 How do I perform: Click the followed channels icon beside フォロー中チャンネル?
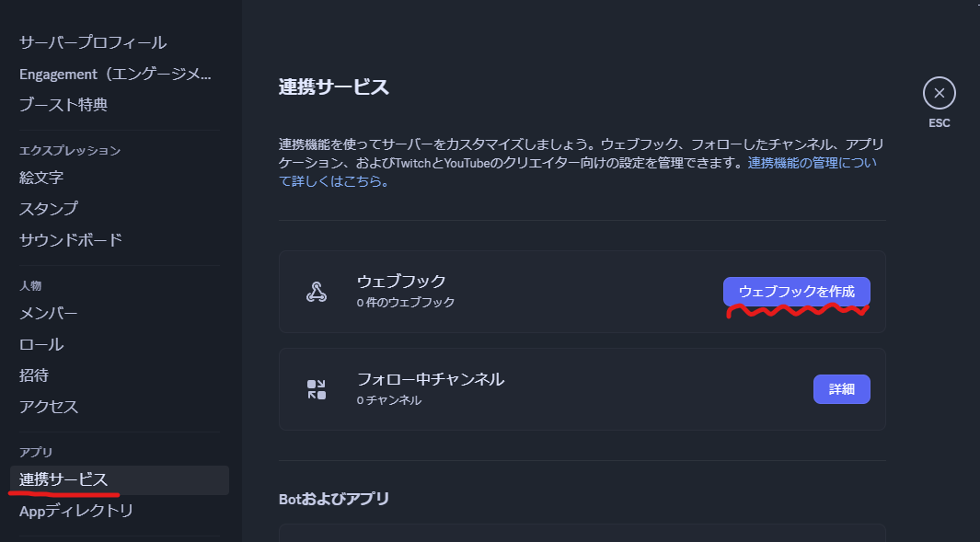pyautogui.click(x=318, y=388)
